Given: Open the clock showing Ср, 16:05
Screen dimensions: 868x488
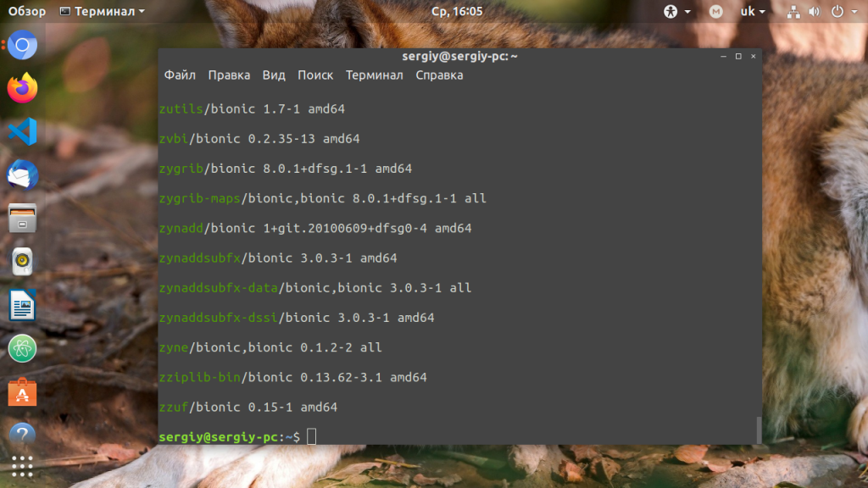Looking at the screenshot, I should click(457, 11).
